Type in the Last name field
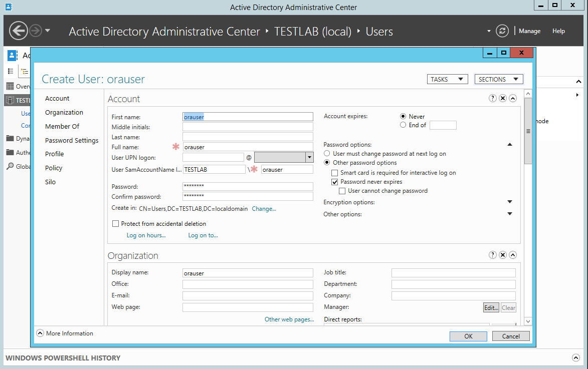588x369 pixels. click(x=248, y=136)
